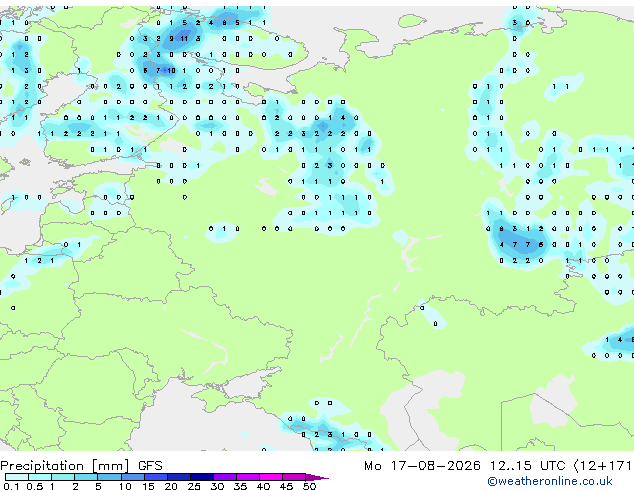
Task: Click the "Precipitation" title text
Action: pos(42,466)
